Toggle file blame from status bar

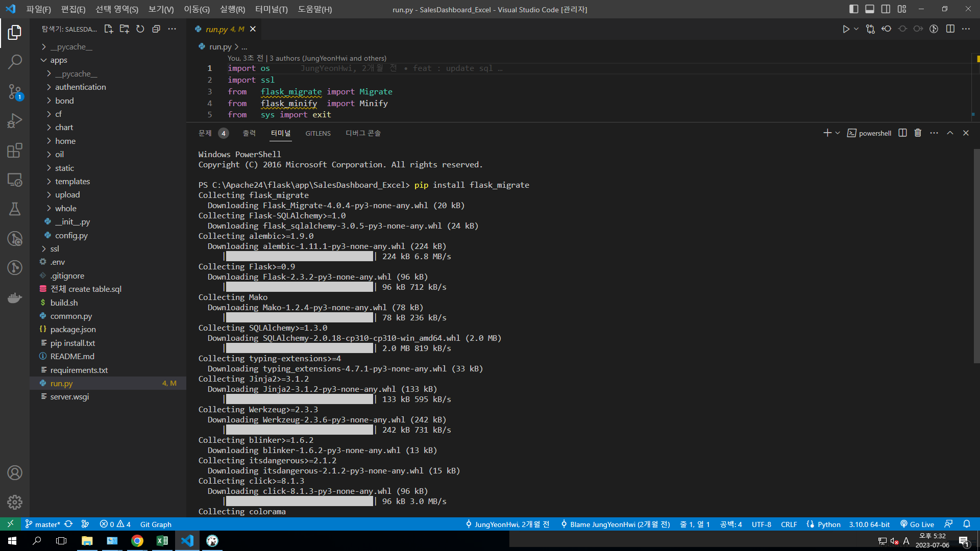click(x=615, y=524)
